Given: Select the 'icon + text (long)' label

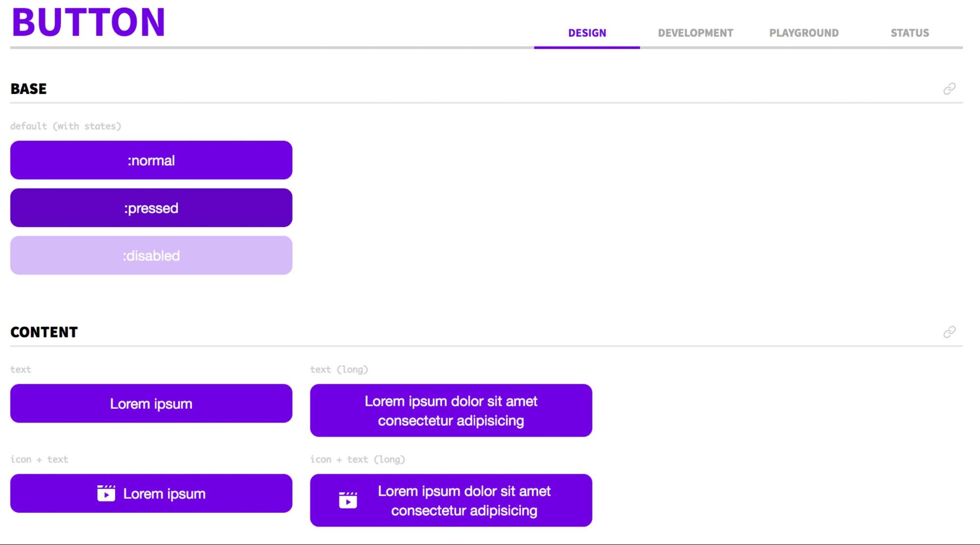Looking at the screenshot, I should pos(357,459).
